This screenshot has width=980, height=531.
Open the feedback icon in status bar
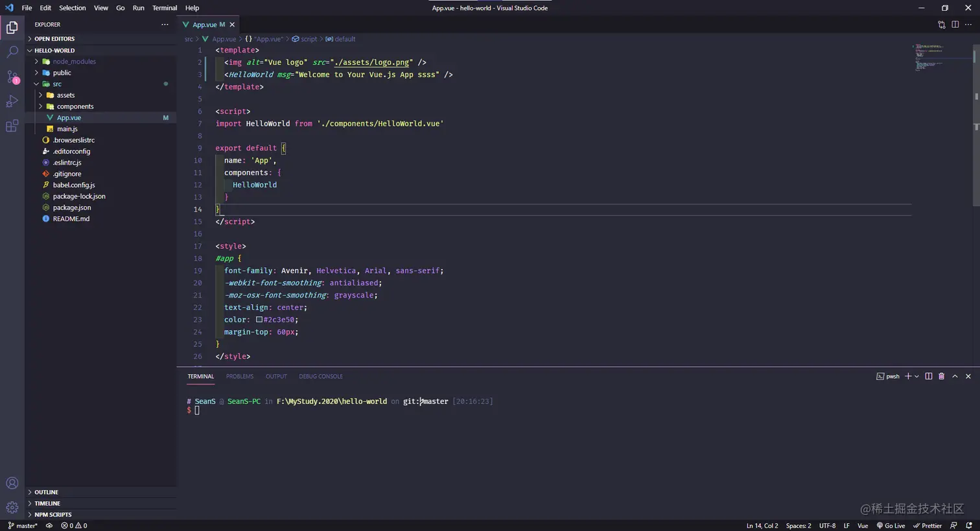953,526
